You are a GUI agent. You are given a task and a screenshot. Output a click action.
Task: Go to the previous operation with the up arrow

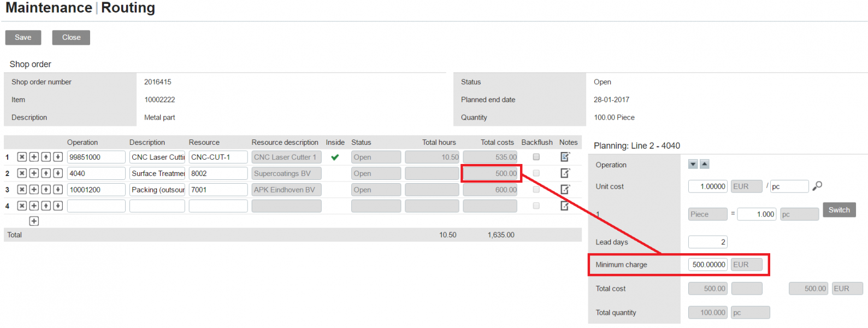tap(705, 165)
